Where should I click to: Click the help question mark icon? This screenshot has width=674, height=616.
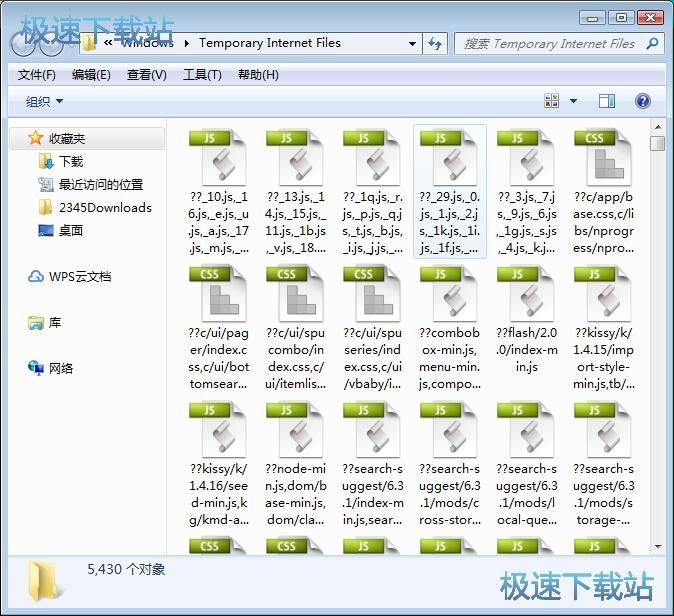tap(642, 101)
